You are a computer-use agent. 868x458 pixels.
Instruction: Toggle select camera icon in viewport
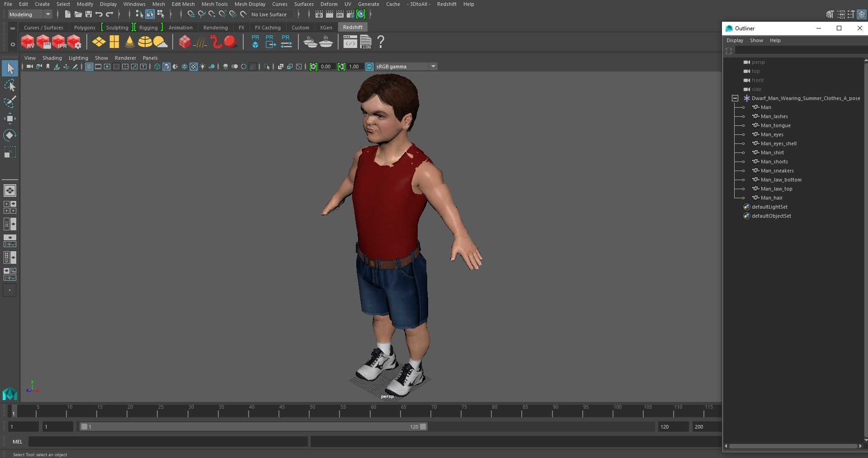point(30,67)
